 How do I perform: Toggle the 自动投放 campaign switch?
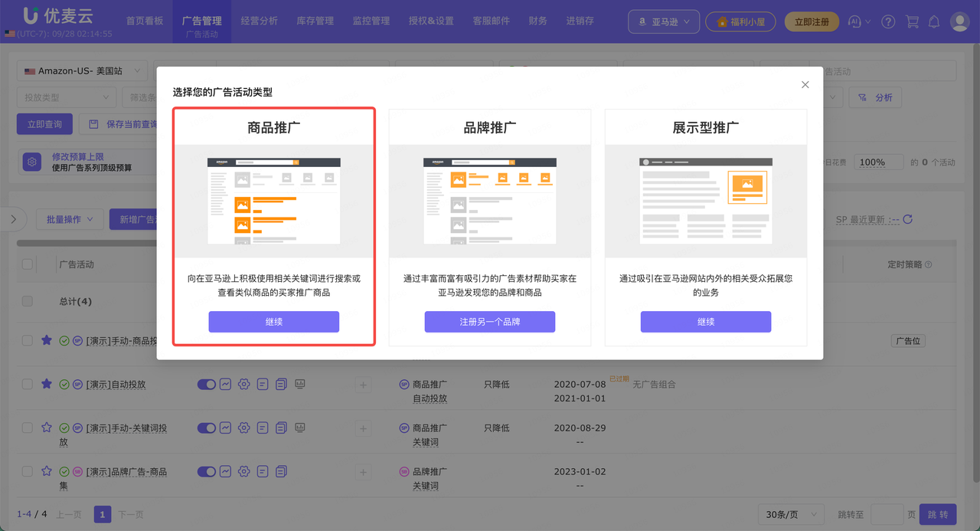coord(207,384)
